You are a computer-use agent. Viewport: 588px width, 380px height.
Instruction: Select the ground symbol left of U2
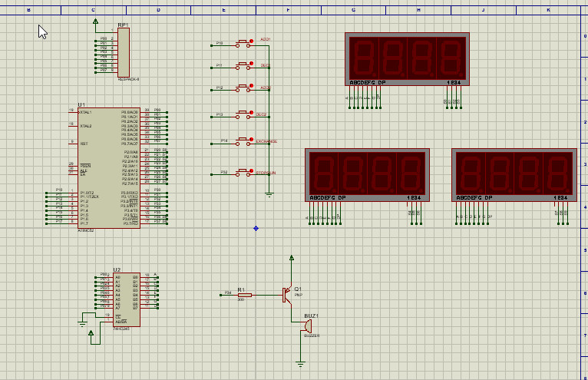[82, 324]
